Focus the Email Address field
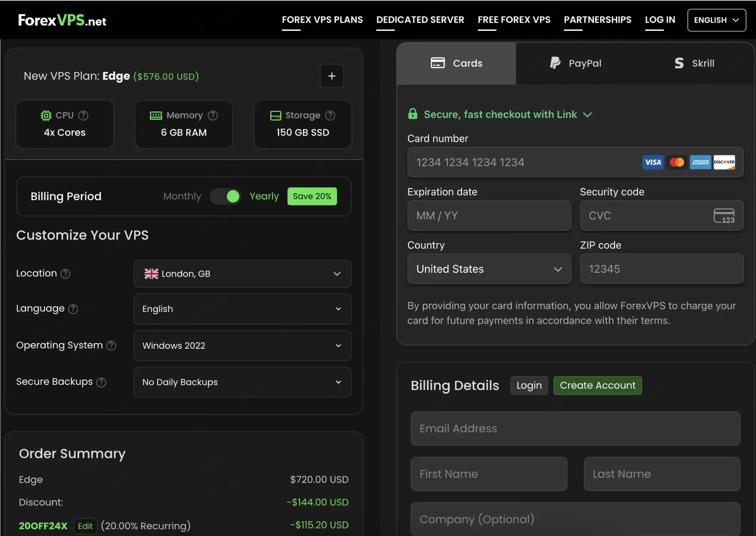 [x=575, y=429]
